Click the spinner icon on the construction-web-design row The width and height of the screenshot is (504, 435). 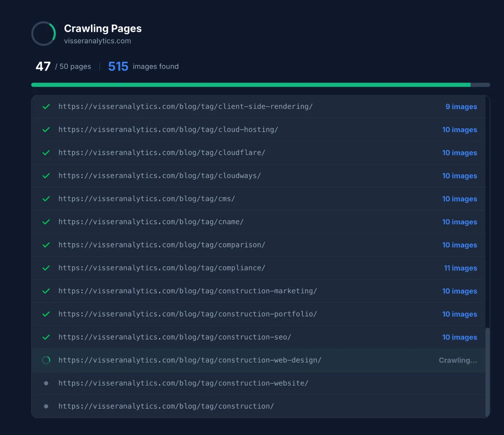pos(45,360)
